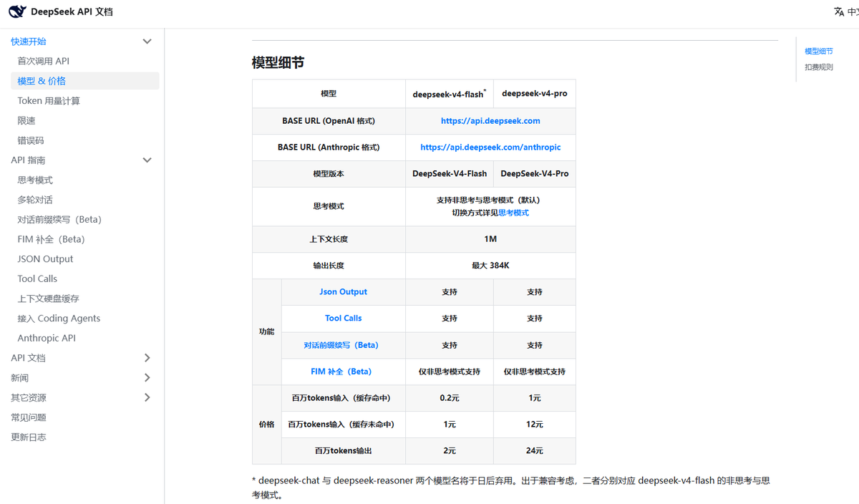This screenshot has width=859, height=504.
Task: Click the 24元 output price cell
Action: click(535, 451)
